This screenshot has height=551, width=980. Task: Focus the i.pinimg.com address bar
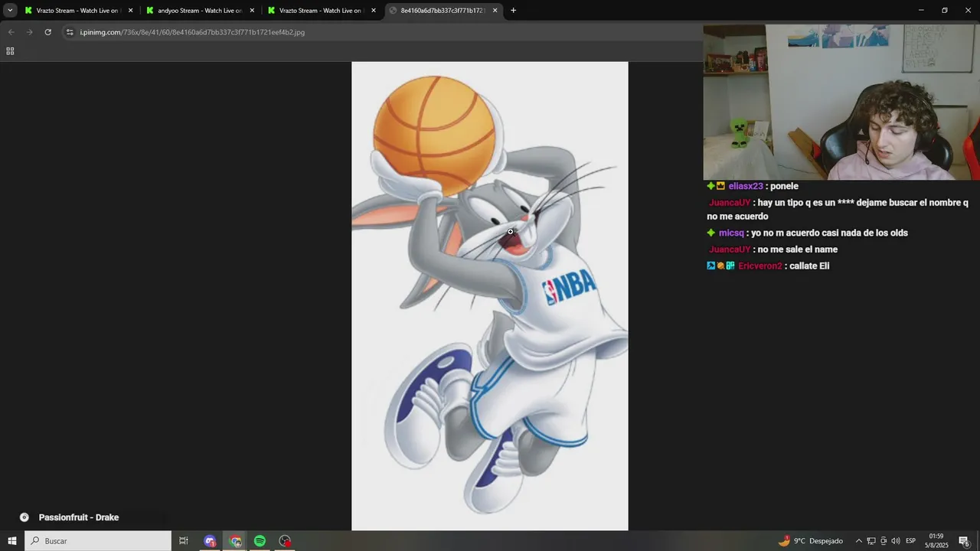[383, 32]
